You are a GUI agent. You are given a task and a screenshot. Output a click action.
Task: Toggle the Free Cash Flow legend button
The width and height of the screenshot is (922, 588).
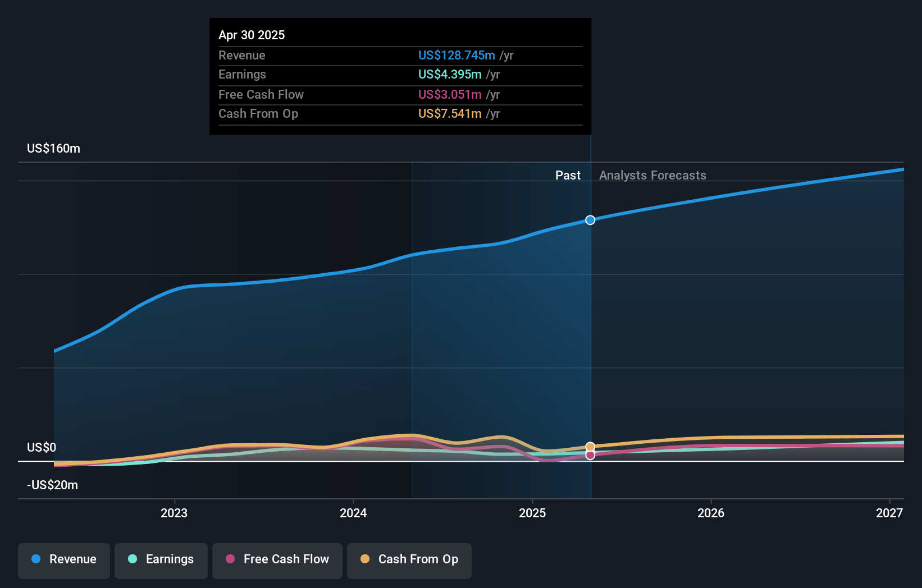click(x=277, y=561)
